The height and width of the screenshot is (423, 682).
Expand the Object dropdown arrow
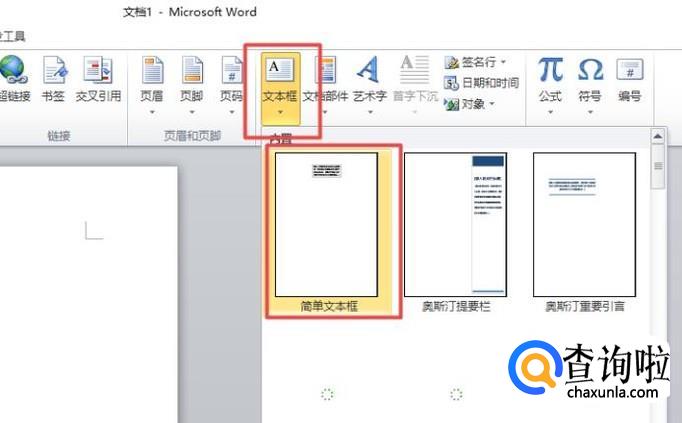coord(493,103)
